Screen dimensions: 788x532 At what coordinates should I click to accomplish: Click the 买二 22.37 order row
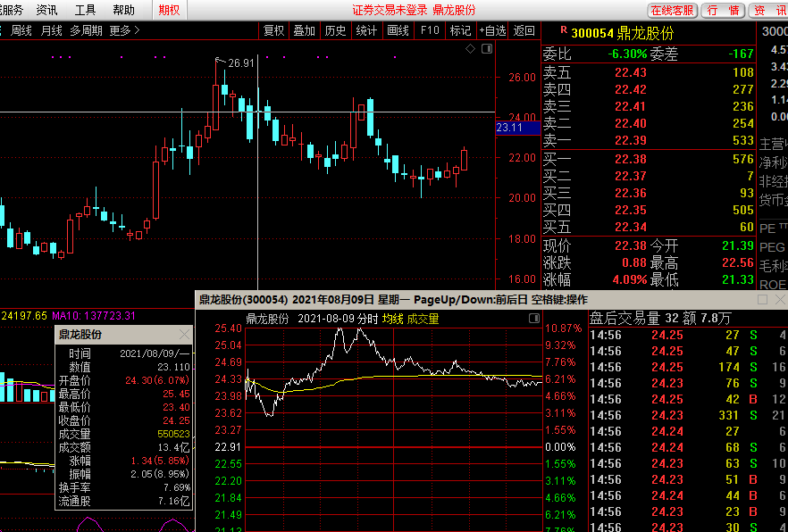click(648, 176)
